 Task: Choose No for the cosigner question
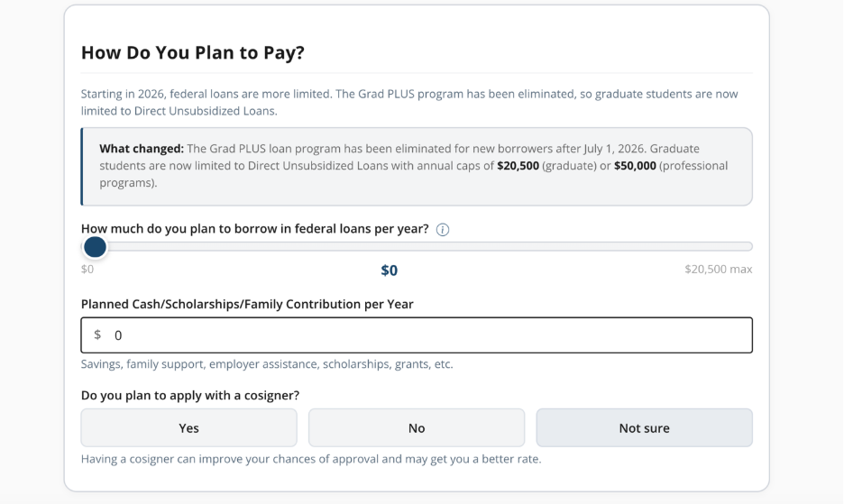(417, 428)
